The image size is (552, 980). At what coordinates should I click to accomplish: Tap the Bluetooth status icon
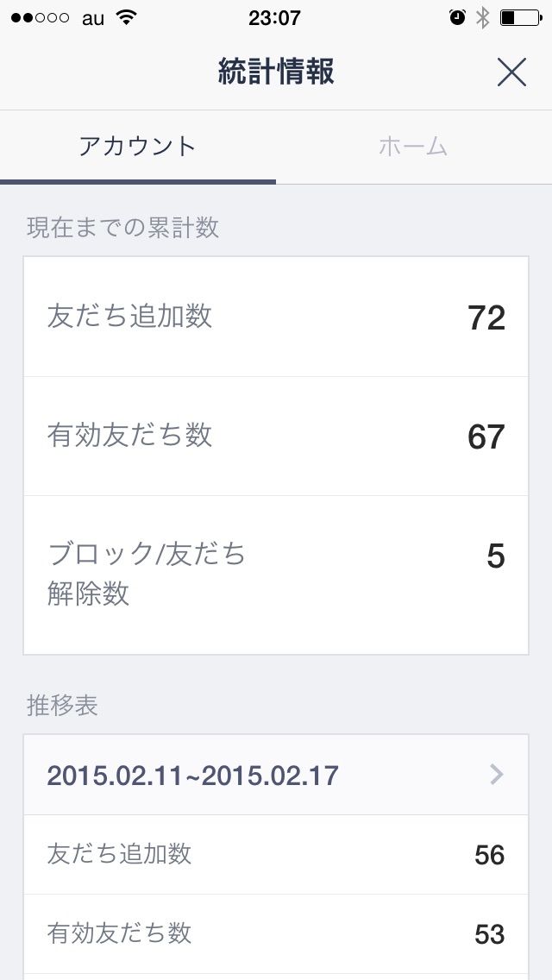pyautogui.click(x=483, y=17)
